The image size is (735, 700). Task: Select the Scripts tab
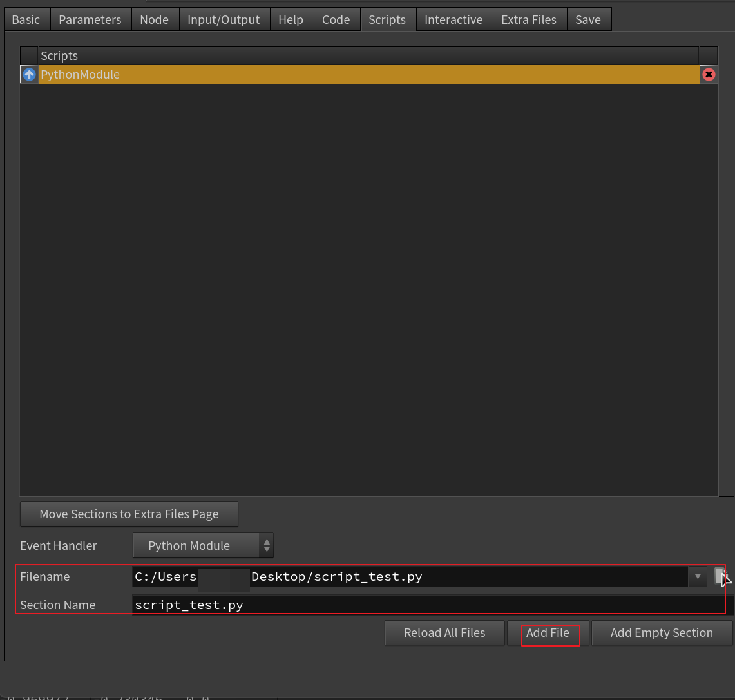click(x=387, y=20)
